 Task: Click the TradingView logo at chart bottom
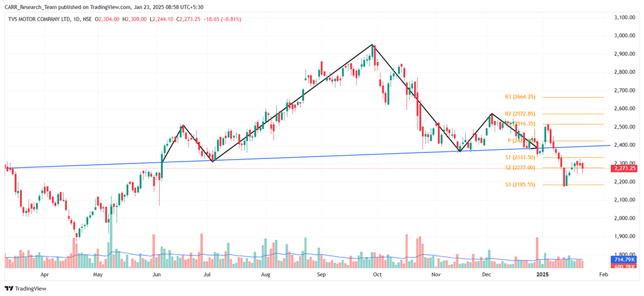[x=26, y=288]
